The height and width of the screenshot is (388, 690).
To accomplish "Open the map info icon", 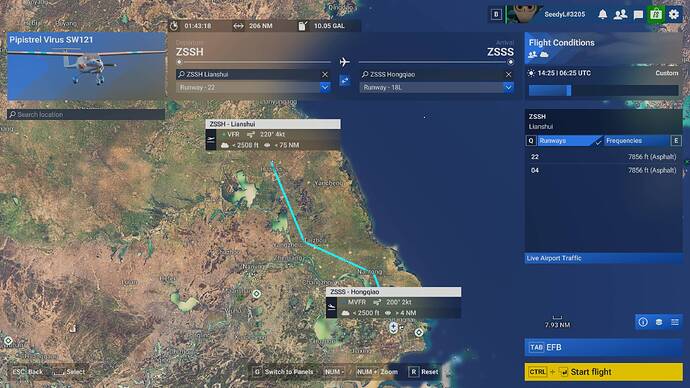I will [643, 322].
